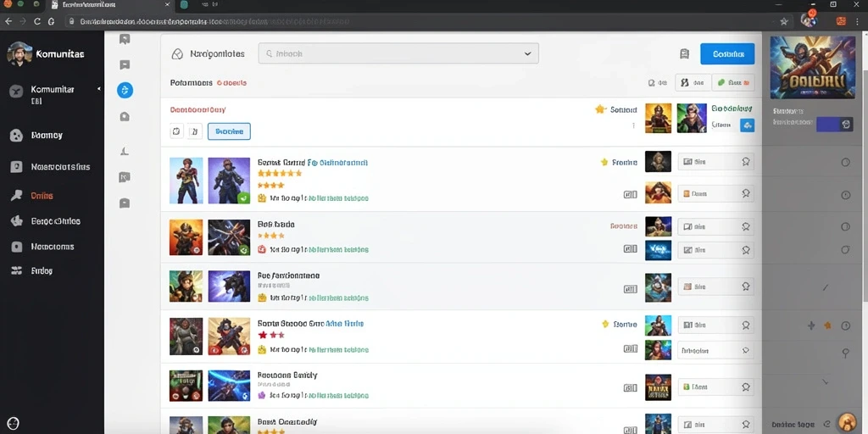This screenshot has width=868, height=434.
Task: Adjust the blue bar in the right panel
Action: 828,124
